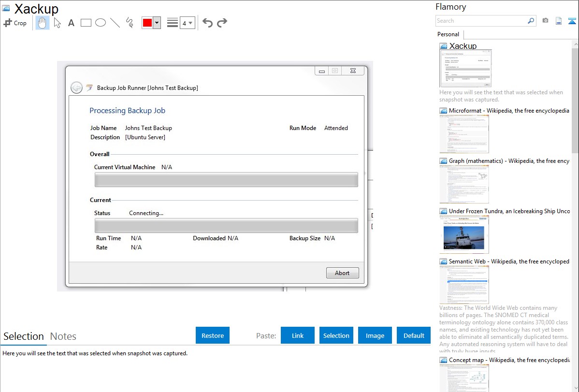Open the Graph (mathematics) Wikipedia snapshot thumbnail

(x=464, y=185)
